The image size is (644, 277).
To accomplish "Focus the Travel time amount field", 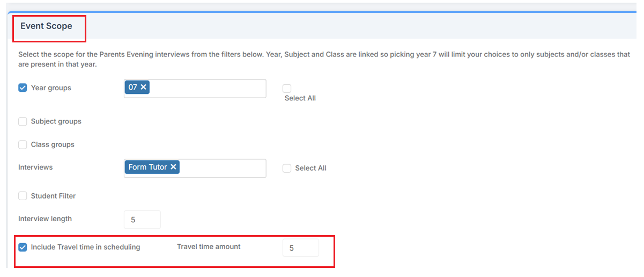I will [300, 248].
